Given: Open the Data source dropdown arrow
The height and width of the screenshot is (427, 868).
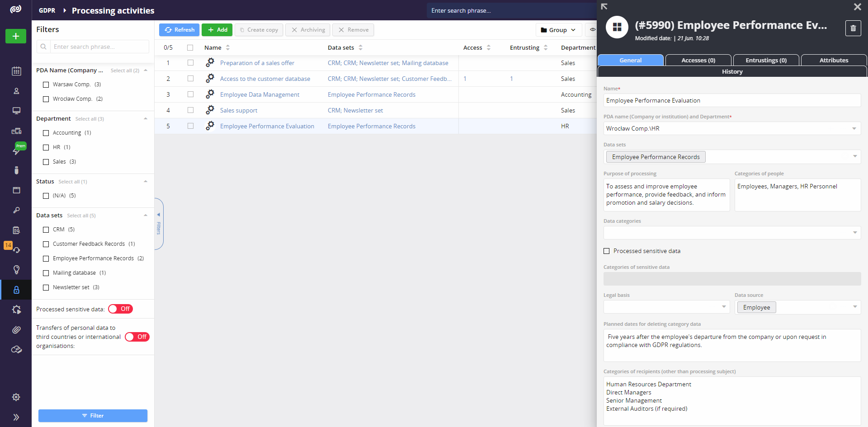Looking at the screenshot, I should [855, 307].
